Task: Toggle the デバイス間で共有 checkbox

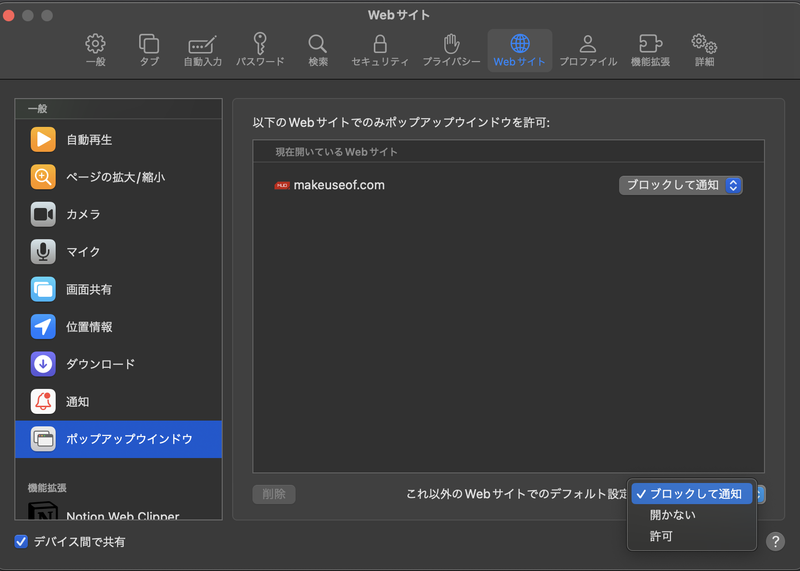Action: point(22,542)
